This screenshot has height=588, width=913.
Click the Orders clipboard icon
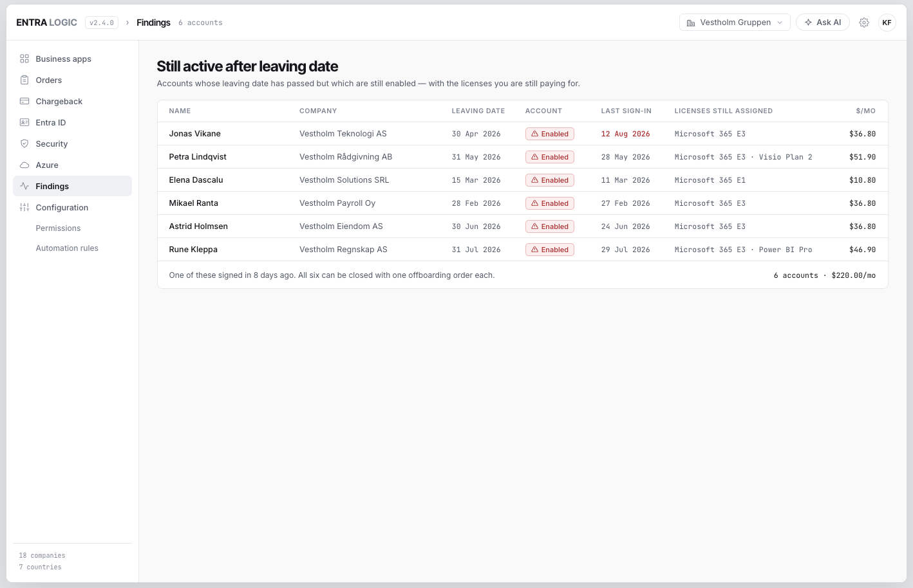[24, 80]
